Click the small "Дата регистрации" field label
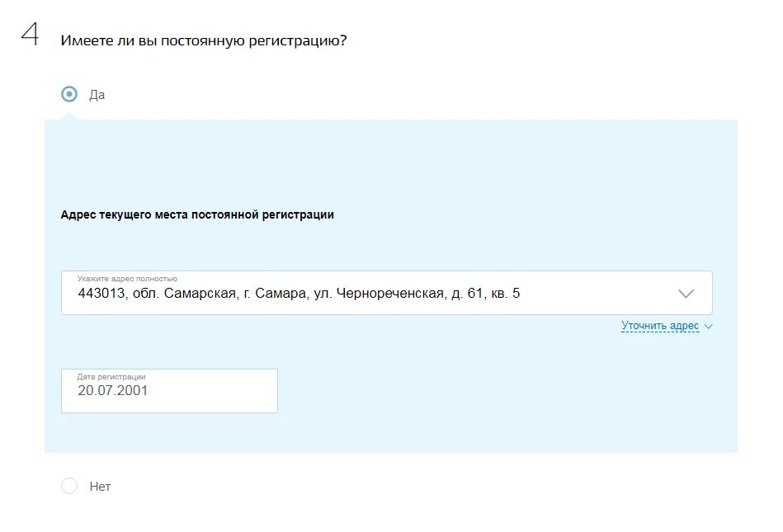 [x=111, y=377]
